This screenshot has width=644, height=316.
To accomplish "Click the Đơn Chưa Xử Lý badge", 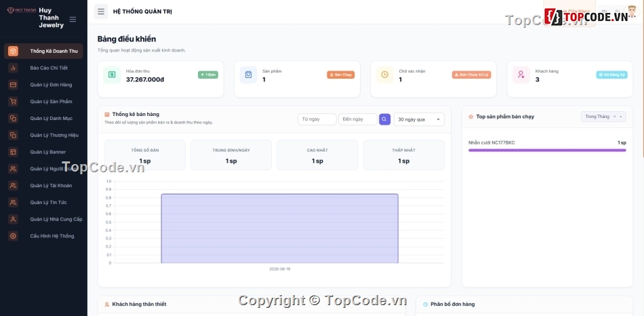I will 472,75.
